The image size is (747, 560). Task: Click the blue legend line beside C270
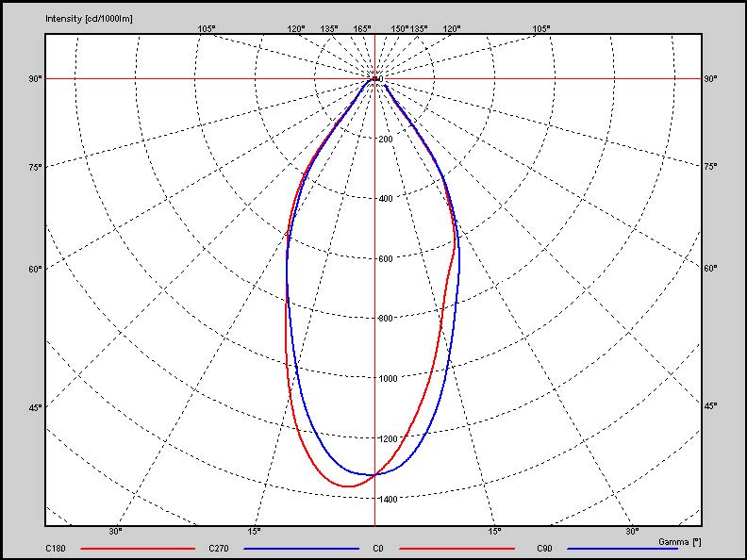coord(301,549)
